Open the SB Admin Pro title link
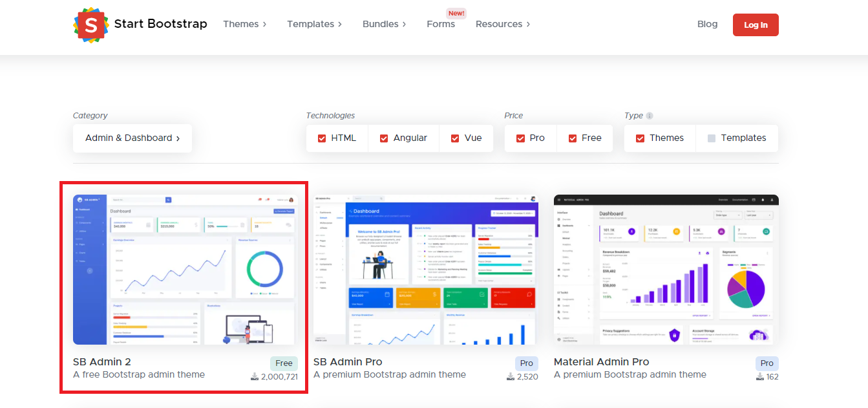The height and width of the screenshot is (408, 868). pyautogui.click(x=348, y=362)
